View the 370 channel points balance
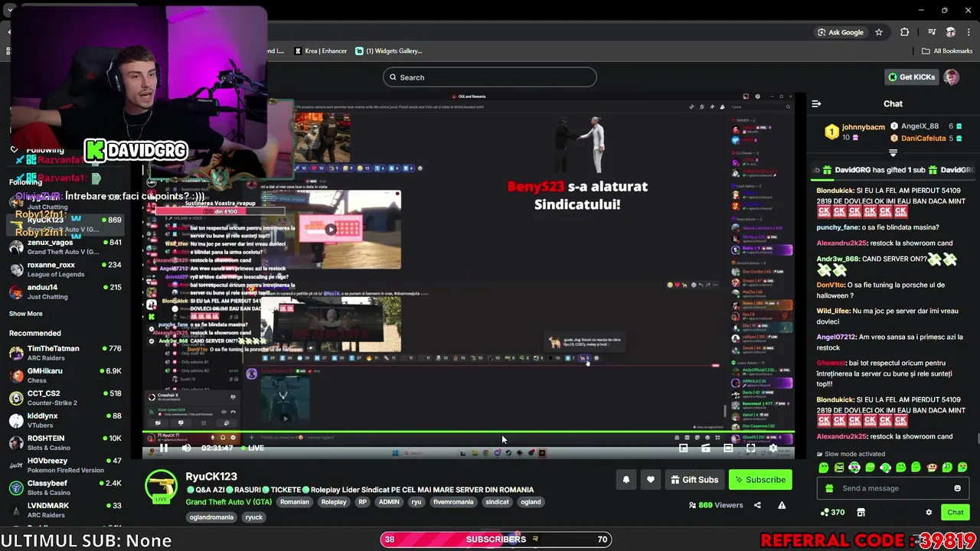 [x=833, y=512]
